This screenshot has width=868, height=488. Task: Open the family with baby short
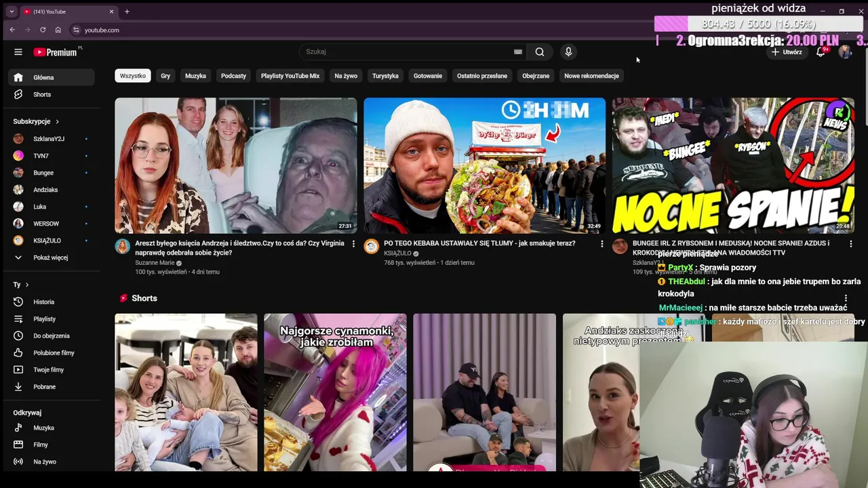(x=186, y=392)
